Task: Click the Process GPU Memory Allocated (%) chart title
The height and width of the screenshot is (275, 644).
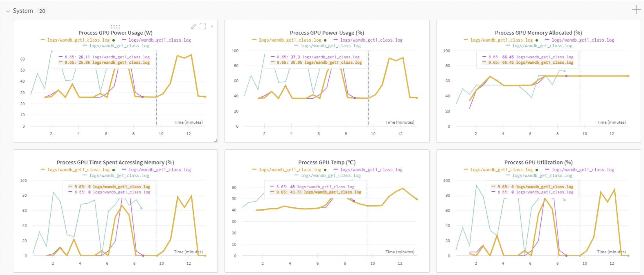Action: click(x=538, y=33)
